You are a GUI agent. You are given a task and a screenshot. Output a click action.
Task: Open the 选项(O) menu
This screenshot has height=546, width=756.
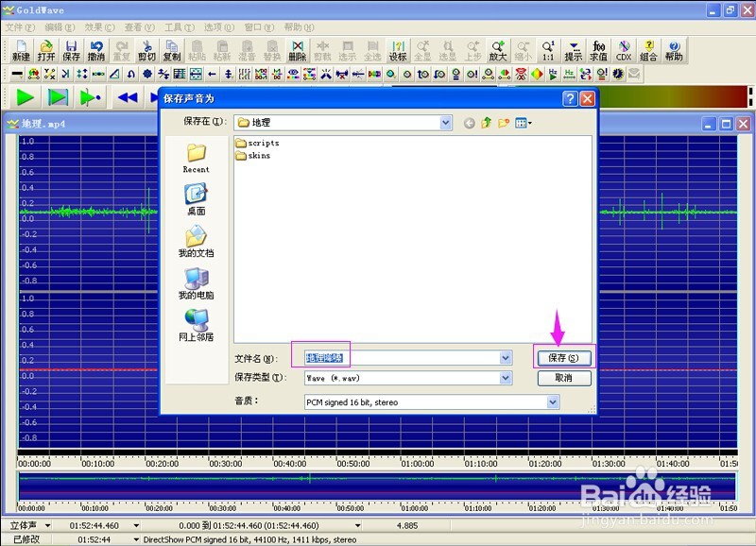219,27
